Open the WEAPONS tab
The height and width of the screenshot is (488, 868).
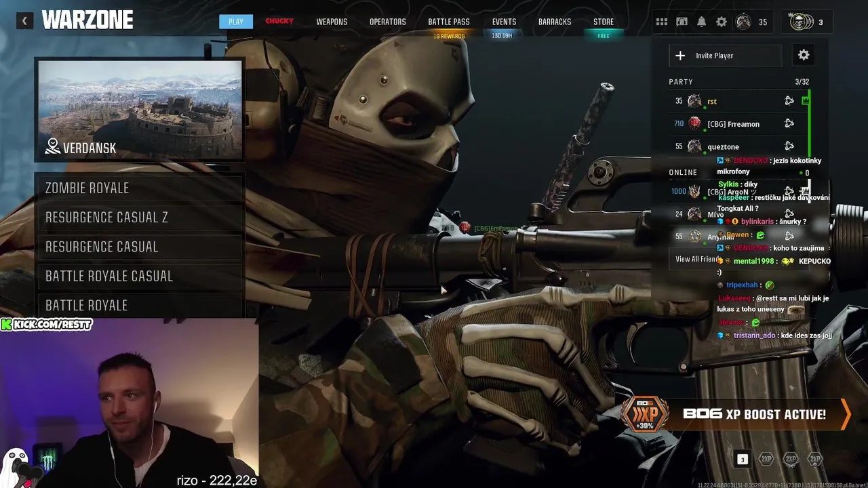pos(332,22)
